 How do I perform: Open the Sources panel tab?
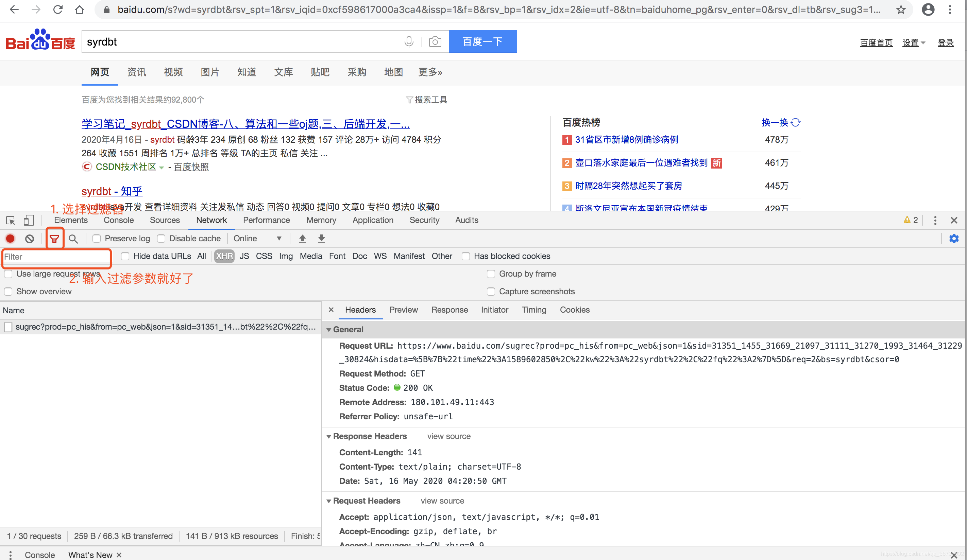coord(165,220)
